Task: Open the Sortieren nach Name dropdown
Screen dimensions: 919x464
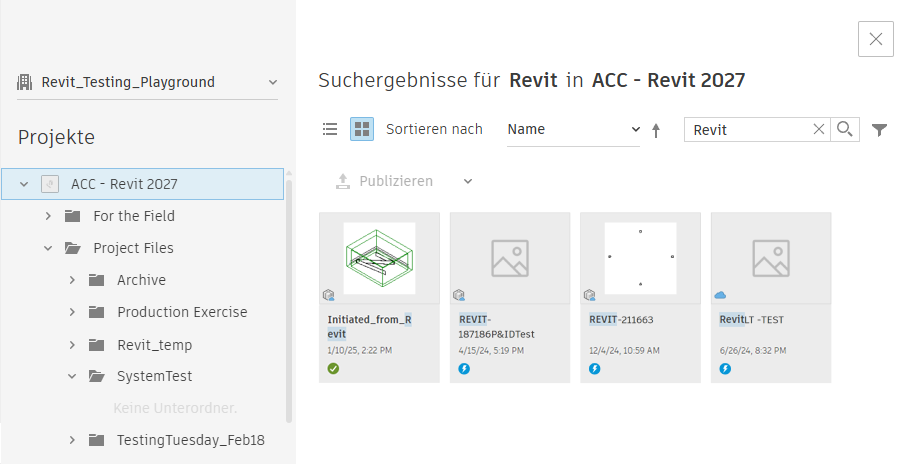Action: [573, 129]
